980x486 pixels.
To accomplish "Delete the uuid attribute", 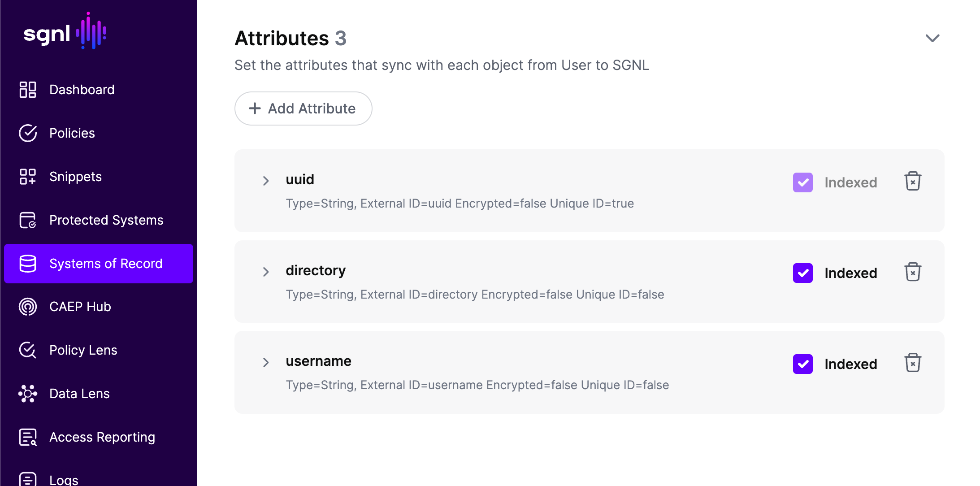I will (x=913, y=181).
